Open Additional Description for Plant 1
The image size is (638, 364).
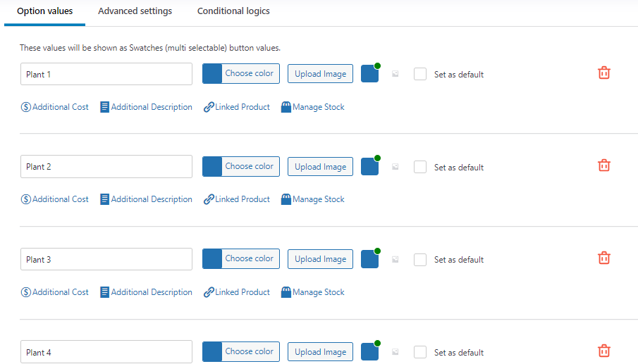click(x=146, y=107)
